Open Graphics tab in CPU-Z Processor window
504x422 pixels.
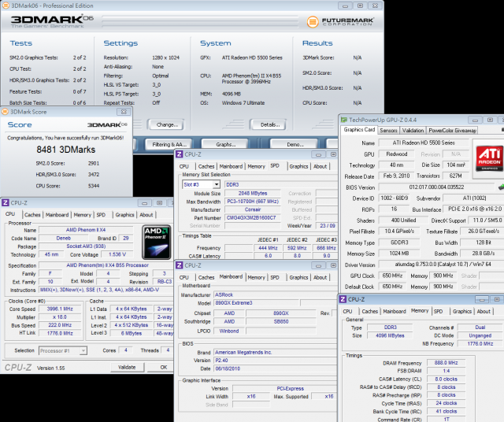(124, 215)
